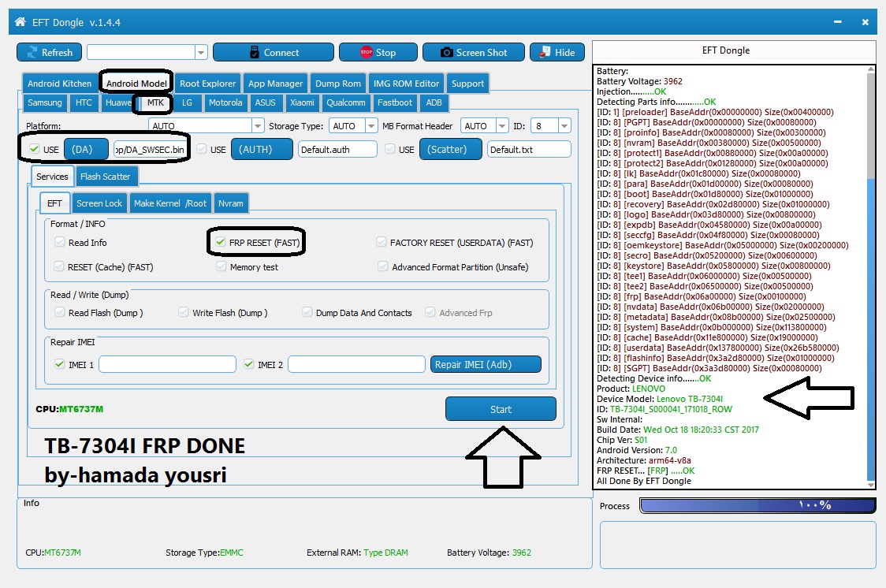The image size is (886, 588).
Task: Check Write Flash (Dump)
Action: [x=183, y=312]
